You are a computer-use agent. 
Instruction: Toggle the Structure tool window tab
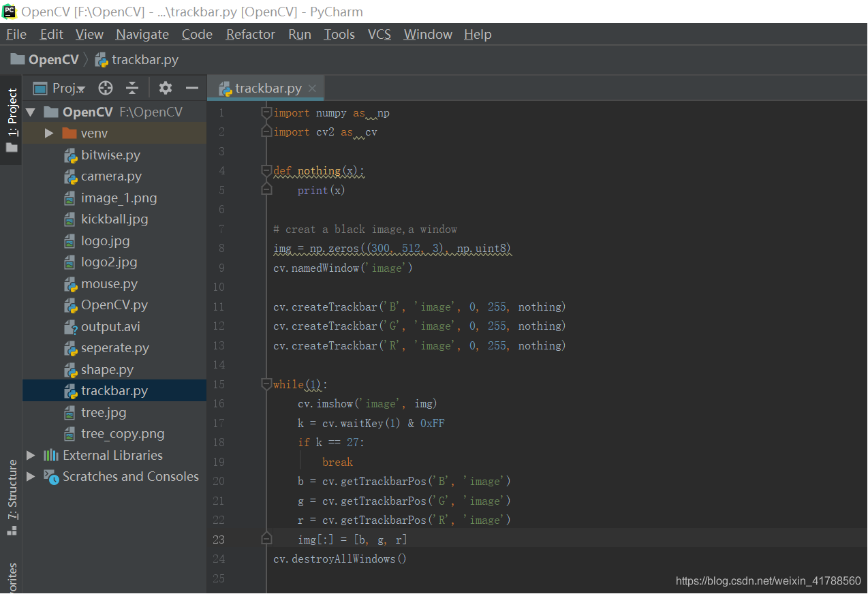coord(12,497)
